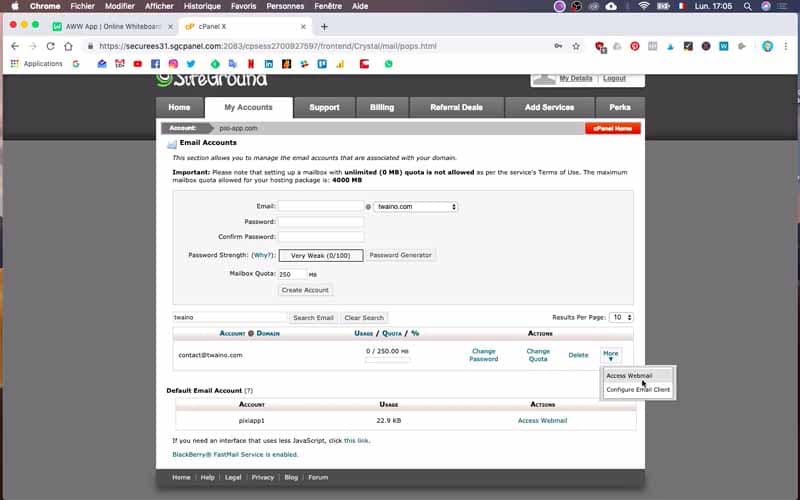Open macOS Spotlight search
The width and height of the screenshot is (800, 500).
(x=747, y=6)
